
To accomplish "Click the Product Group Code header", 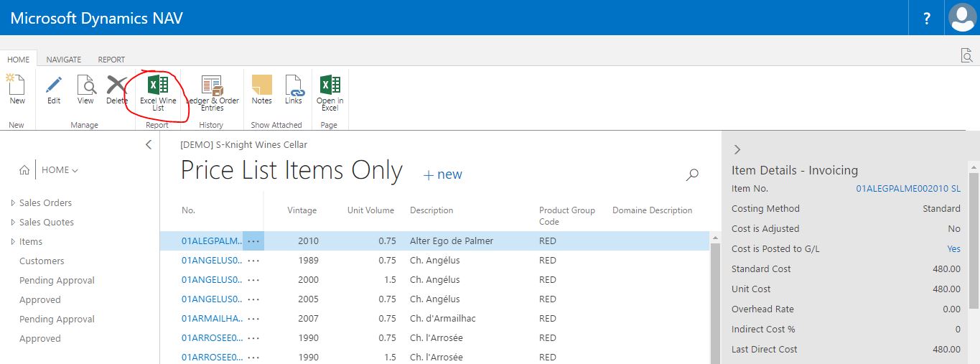I will coord(567,216).
